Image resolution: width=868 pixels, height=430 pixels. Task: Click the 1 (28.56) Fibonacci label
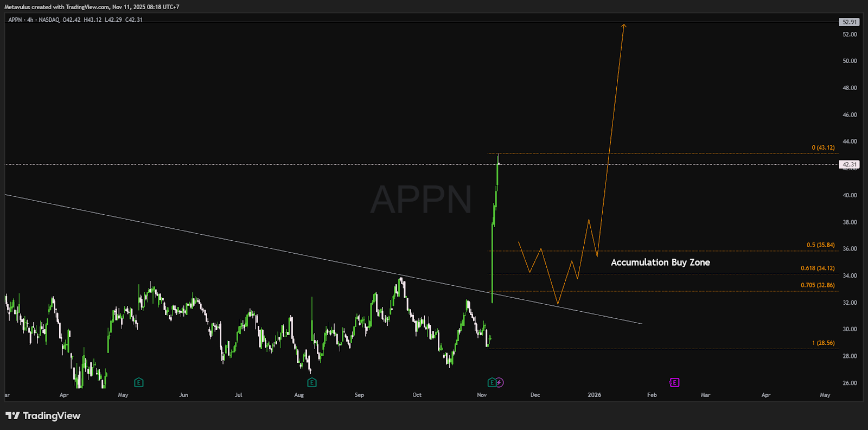click(823, 343)
